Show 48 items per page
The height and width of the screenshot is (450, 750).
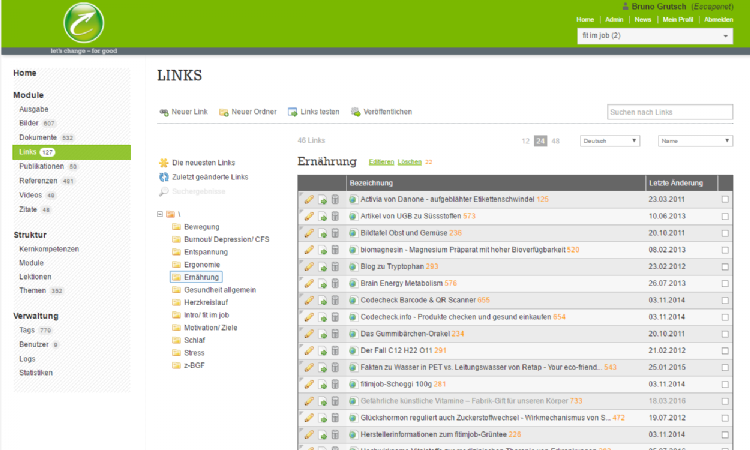pyautogui.click(x=556, y=141)
